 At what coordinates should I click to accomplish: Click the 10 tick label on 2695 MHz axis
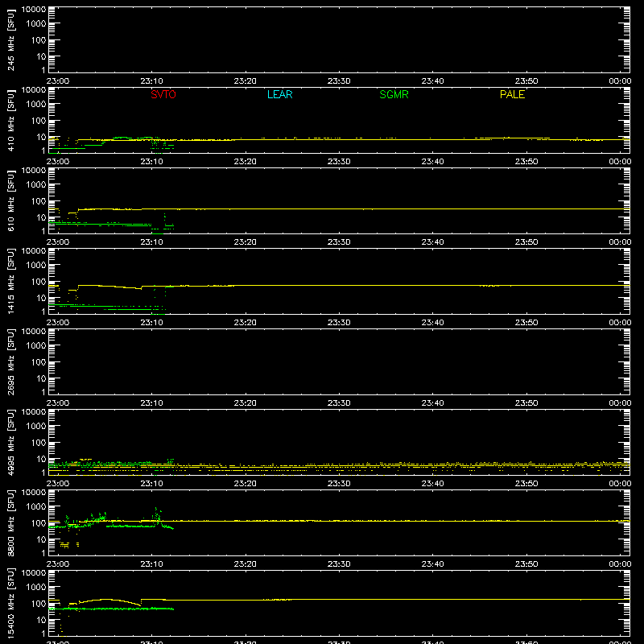click(x=42, y=378)
